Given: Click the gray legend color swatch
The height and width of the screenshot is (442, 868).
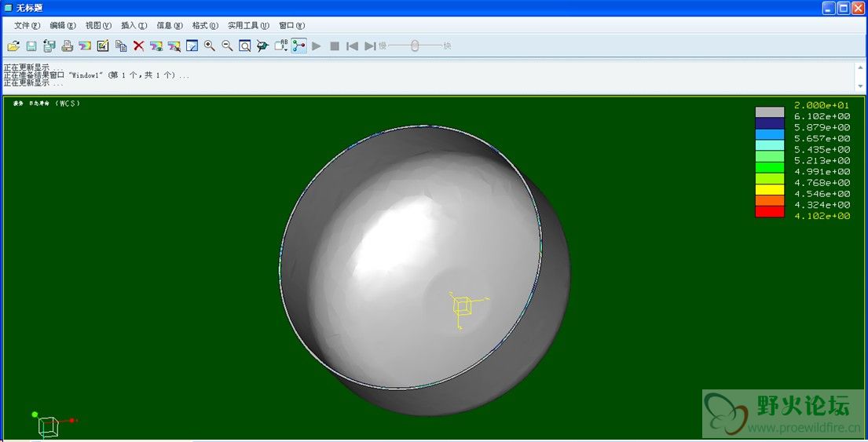Looking at the screenshot, I should point(770,112).
